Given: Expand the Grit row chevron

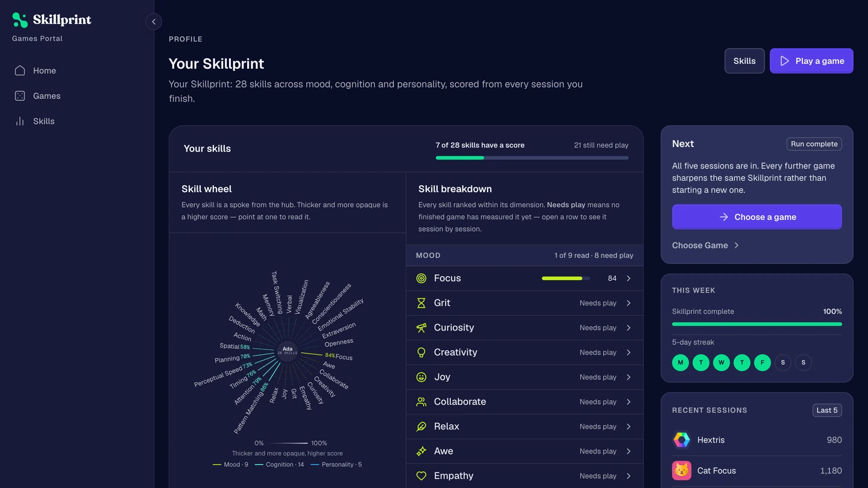Looking at the screenshot, I should pyautogui.click(x=629, y=303).
